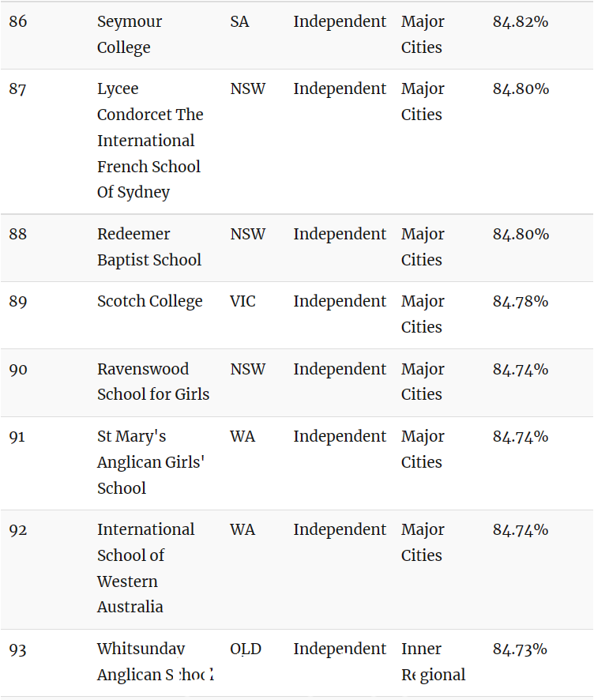The height and width of the screenshot is (700, 594).
Task: Click Ravenswood School for Girls text
Action: pos(153,382)
